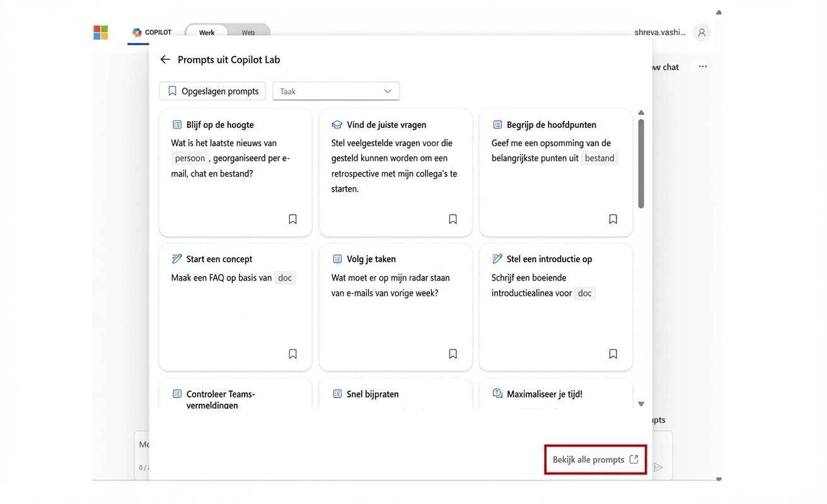Screen dimensions: 827x504
Task: Click the Microsoft logo
Action: 100,32
